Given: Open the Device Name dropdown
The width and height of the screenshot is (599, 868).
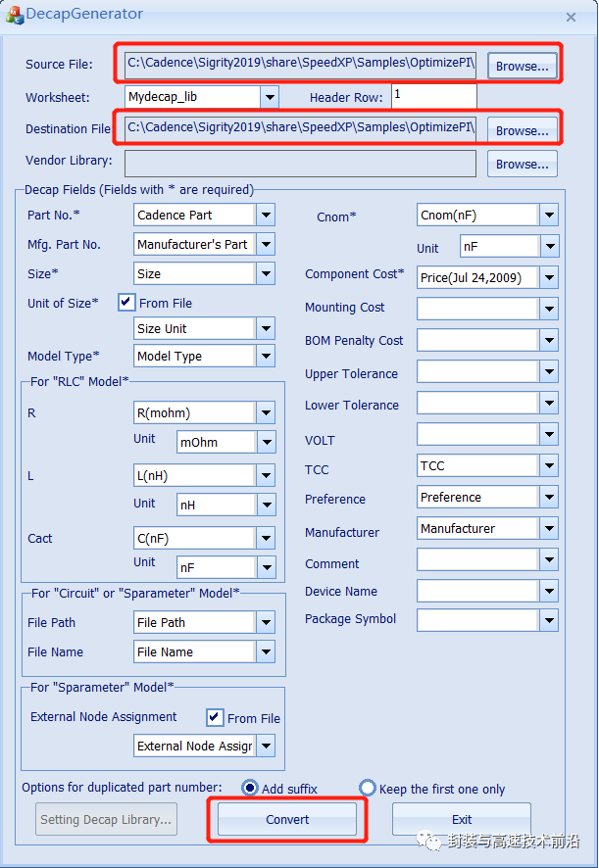Looking at the screenshot, I should click(x=549, y=591).
